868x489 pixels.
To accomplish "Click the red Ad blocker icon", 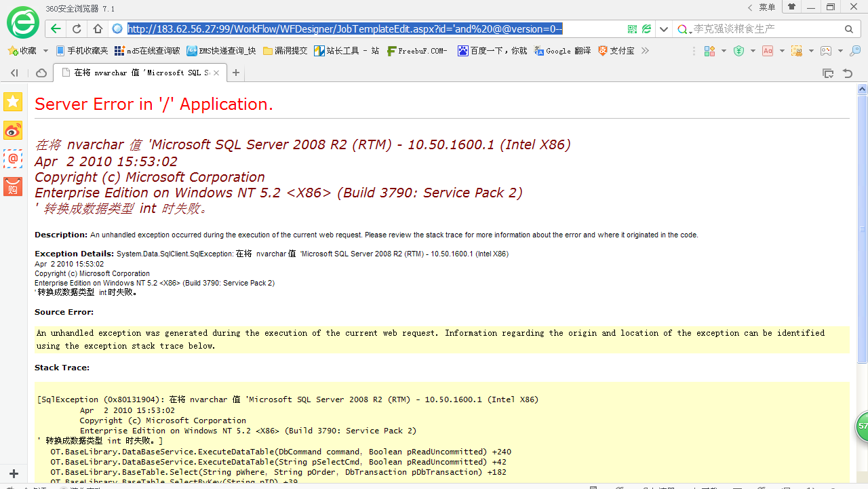I will [x=768, y=51].
